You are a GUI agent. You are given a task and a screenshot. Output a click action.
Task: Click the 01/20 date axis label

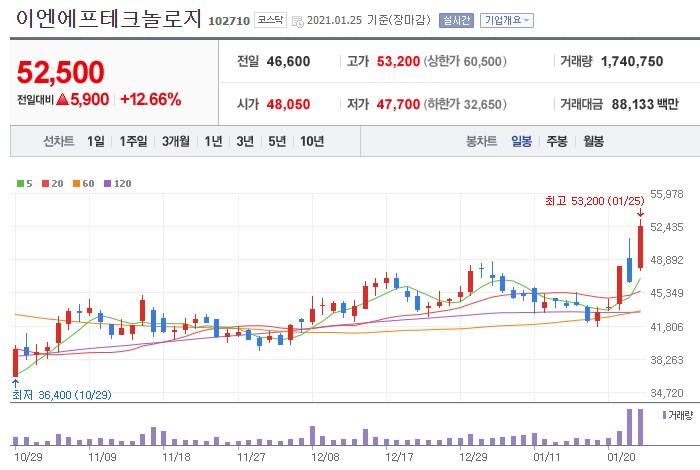tap(621, 458)
